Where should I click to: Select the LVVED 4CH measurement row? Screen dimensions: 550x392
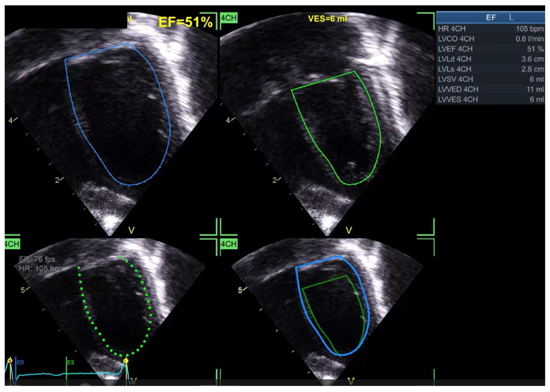(x=491, y=89)
